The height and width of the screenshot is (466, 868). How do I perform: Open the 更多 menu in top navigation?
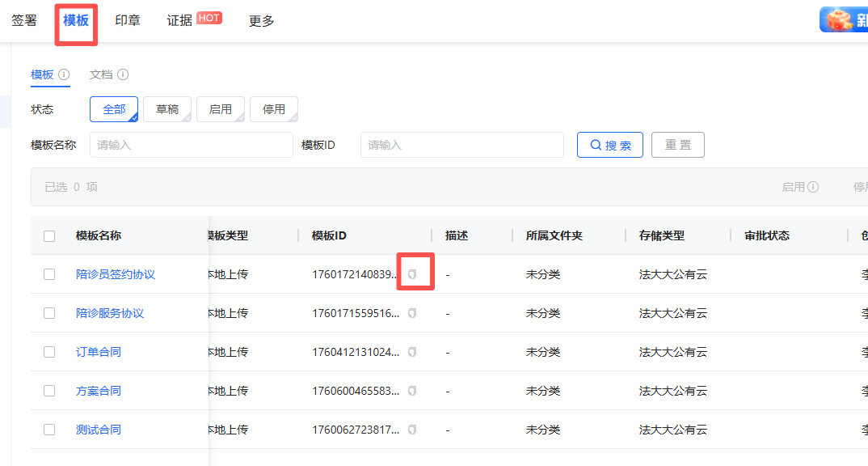point(261,21)
